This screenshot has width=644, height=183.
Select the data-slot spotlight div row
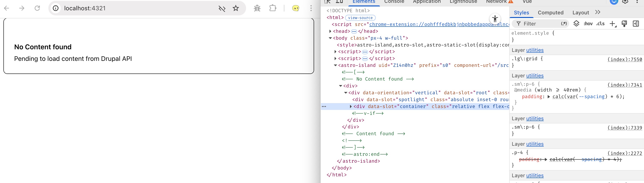pos(415,100)
